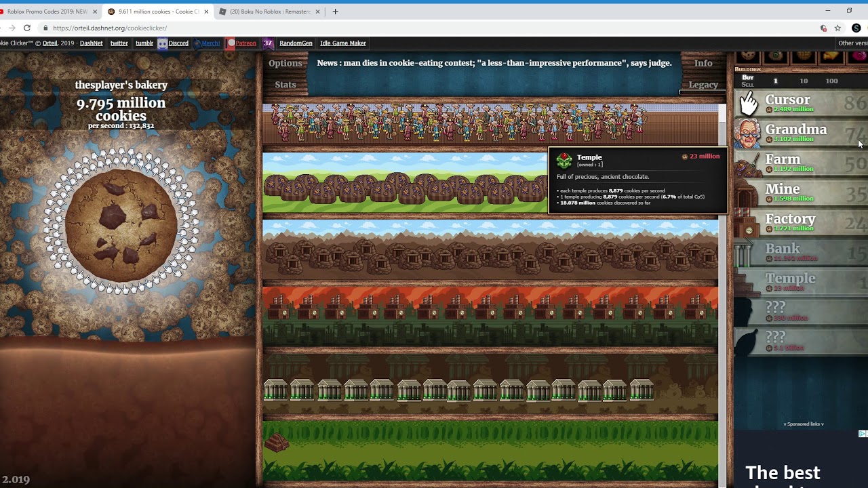Set bulk amount to 1

(x=776, y=81)
